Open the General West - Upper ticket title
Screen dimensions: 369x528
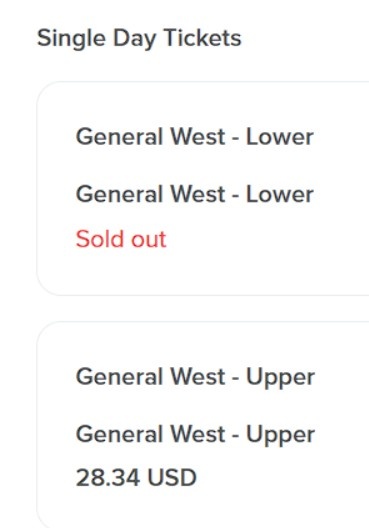(195, 377)
